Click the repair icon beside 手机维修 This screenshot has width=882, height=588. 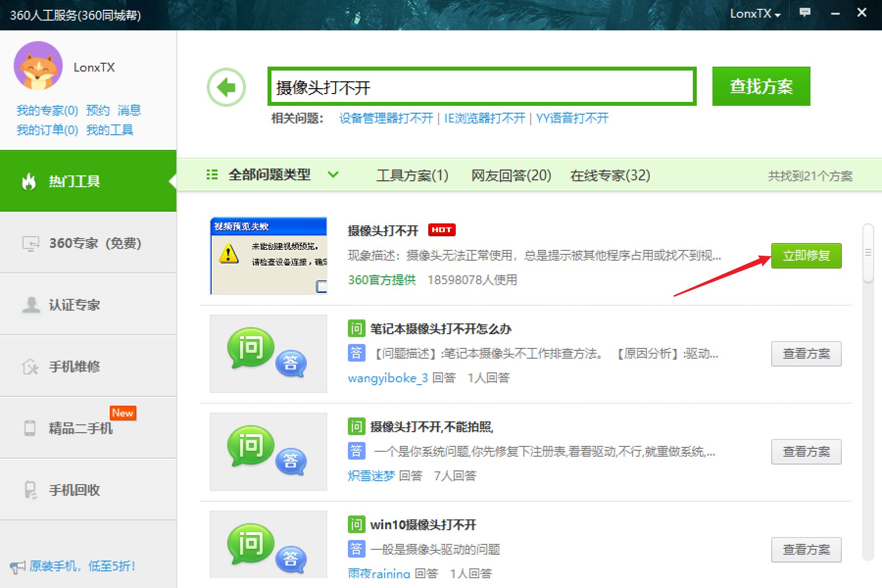[x=30, y=367]
